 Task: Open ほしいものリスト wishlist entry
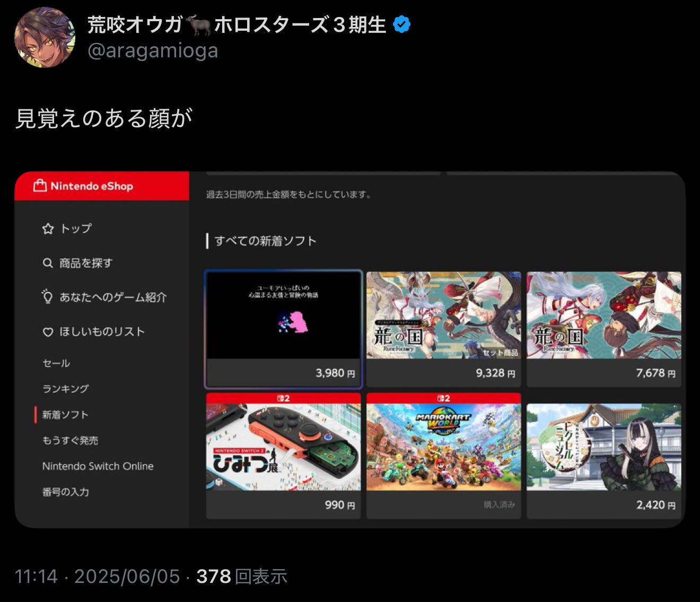click(102, 331)
